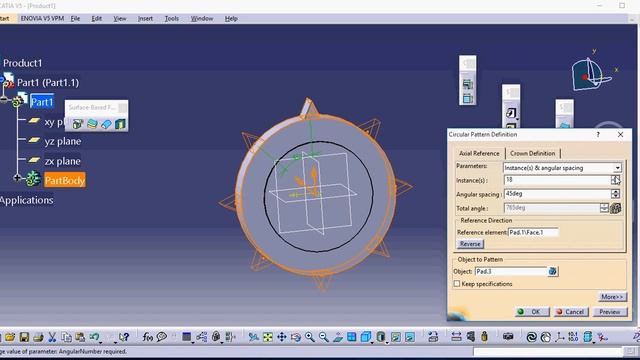The image size is (640, 360).
Task: Click the Isometric view cube icon
Action: coord(366,337)
